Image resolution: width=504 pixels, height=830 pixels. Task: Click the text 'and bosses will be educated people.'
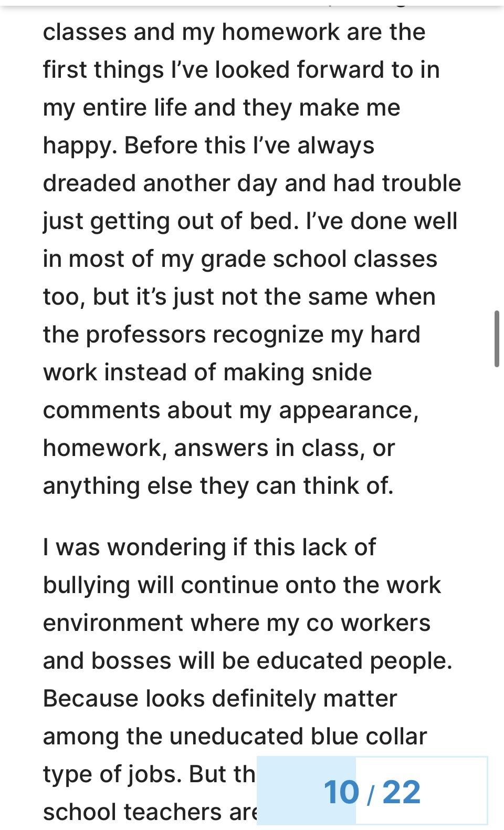tap(247, 661)
